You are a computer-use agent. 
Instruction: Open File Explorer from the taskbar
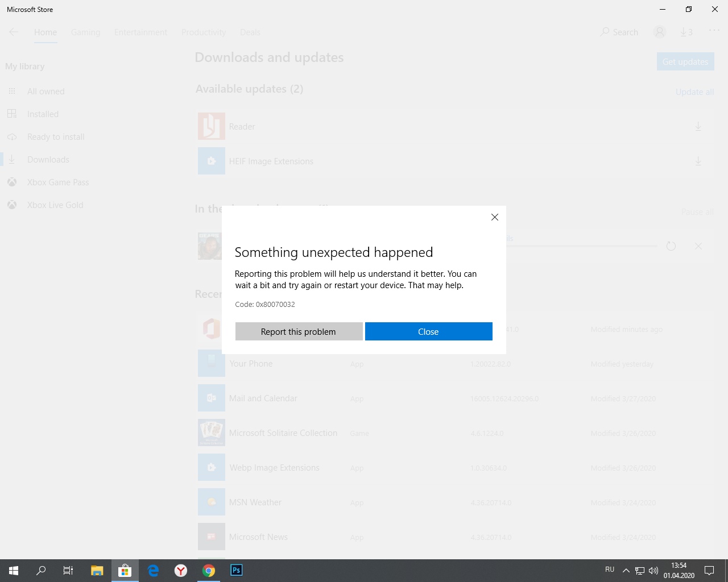[x=97, y=571]
